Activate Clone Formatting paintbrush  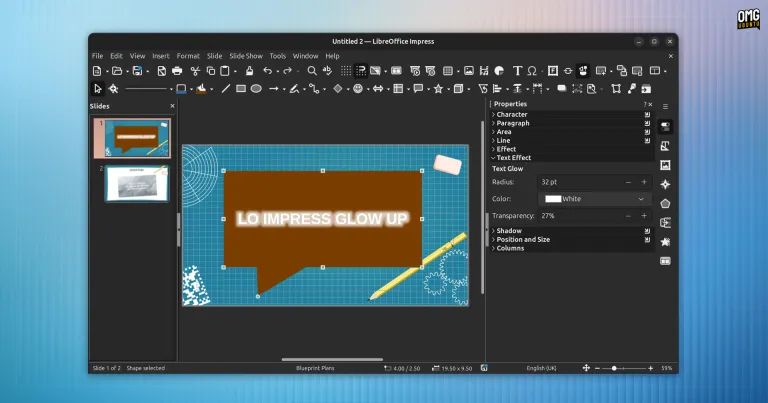(x=249, y=71)
